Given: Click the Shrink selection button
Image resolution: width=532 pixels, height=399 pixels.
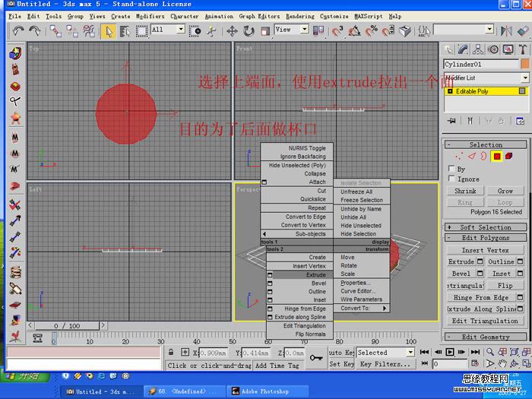Looking at the screenshot, I should [465, 191].
